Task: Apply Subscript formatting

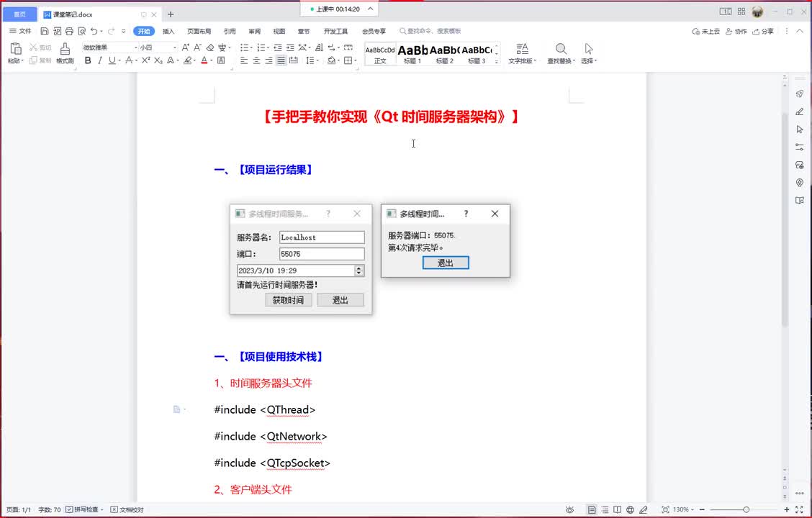Action: (158, 60)
